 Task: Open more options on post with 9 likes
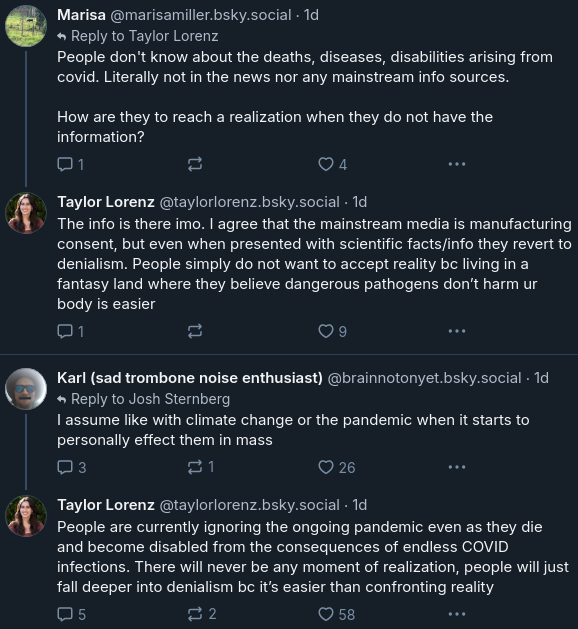457,331
